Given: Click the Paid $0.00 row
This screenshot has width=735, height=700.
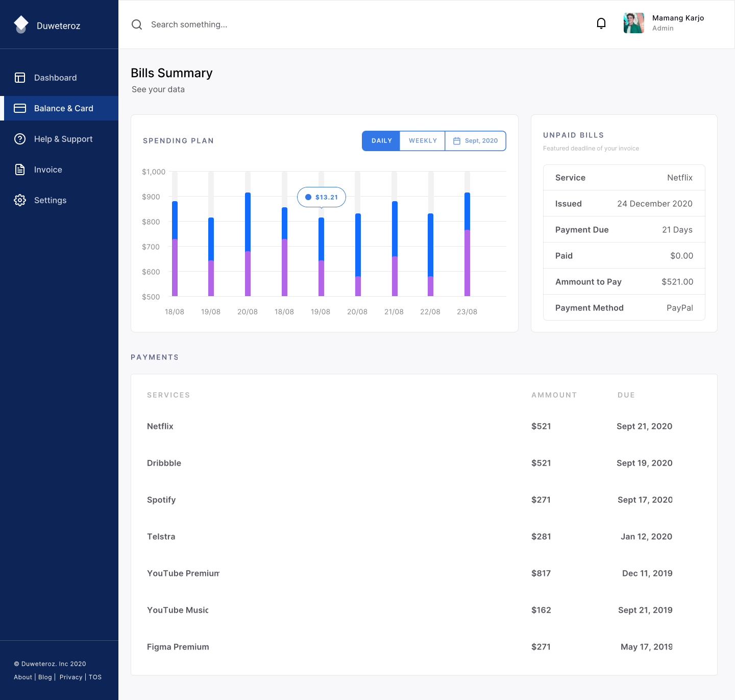Looking at the screenshot, I should pos(624,256).
